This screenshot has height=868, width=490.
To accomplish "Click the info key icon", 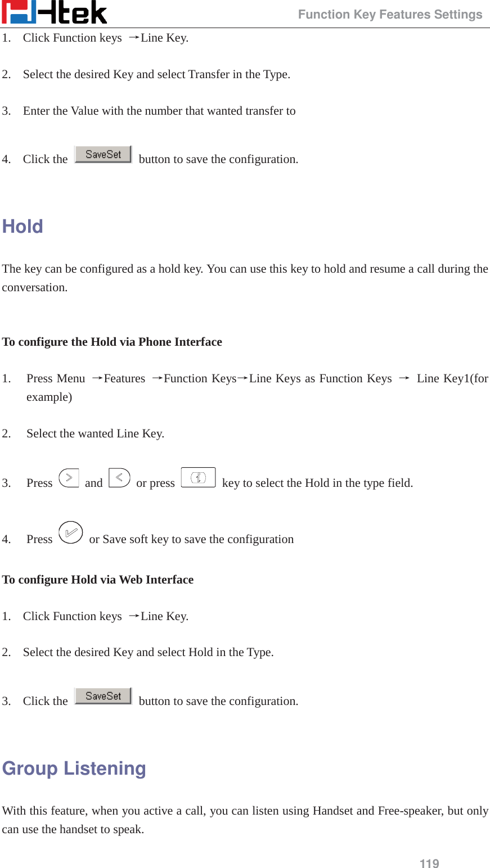I will [x=198, y=477].
